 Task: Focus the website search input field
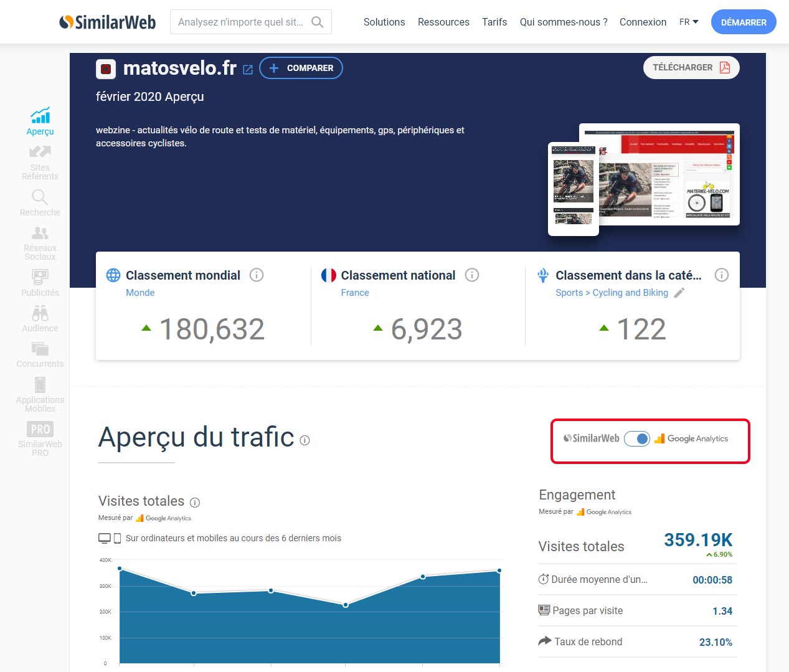[x=250, y=22]
